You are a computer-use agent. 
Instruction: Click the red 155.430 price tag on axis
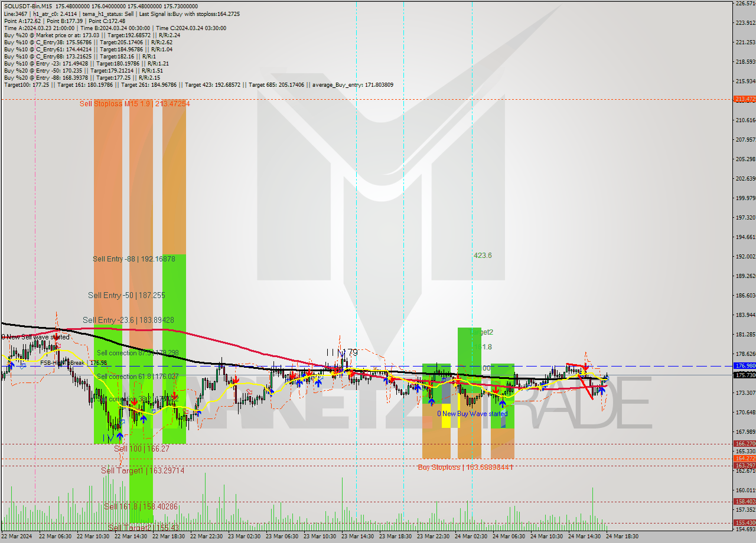coord(745,522)
